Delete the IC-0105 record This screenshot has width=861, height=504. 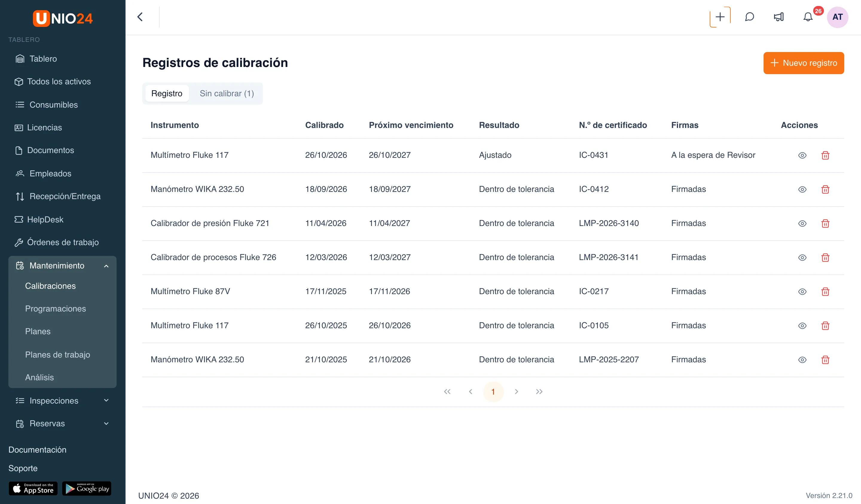825,326
